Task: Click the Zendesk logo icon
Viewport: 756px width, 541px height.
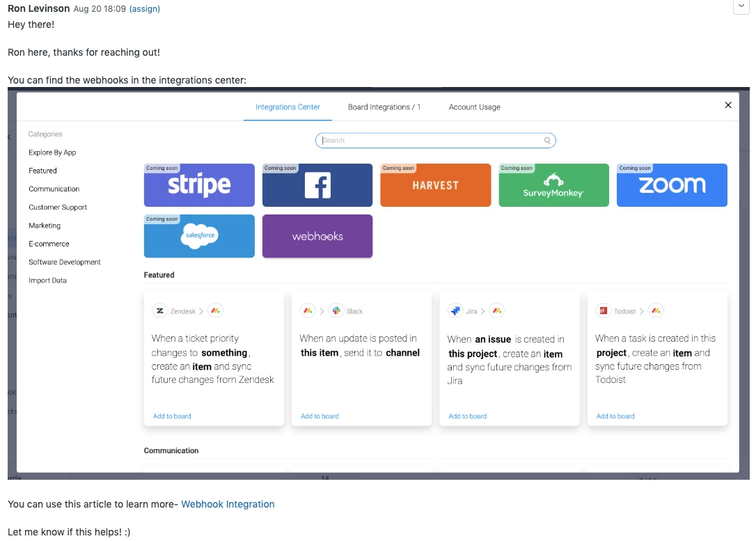Action: coord(159,311)
